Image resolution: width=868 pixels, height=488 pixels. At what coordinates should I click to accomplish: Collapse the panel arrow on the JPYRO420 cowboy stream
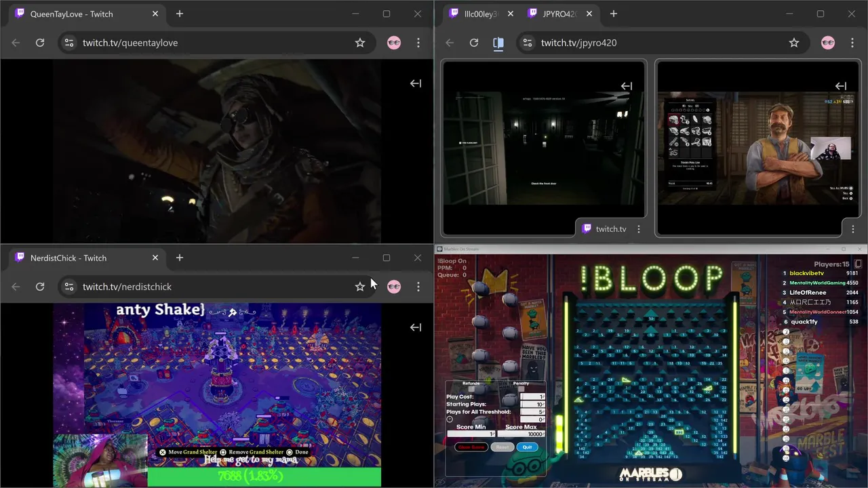841,86
